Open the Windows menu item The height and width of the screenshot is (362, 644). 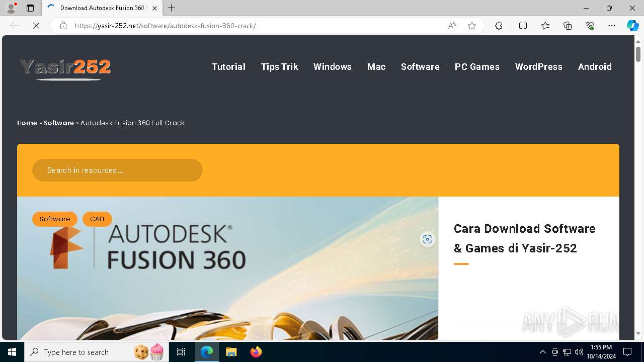pyautogui.click(x=333, y=67)
